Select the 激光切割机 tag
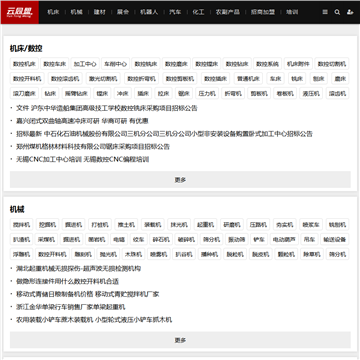Image resolution: width=360 pixels, height=360 pixels. [103, 79]
